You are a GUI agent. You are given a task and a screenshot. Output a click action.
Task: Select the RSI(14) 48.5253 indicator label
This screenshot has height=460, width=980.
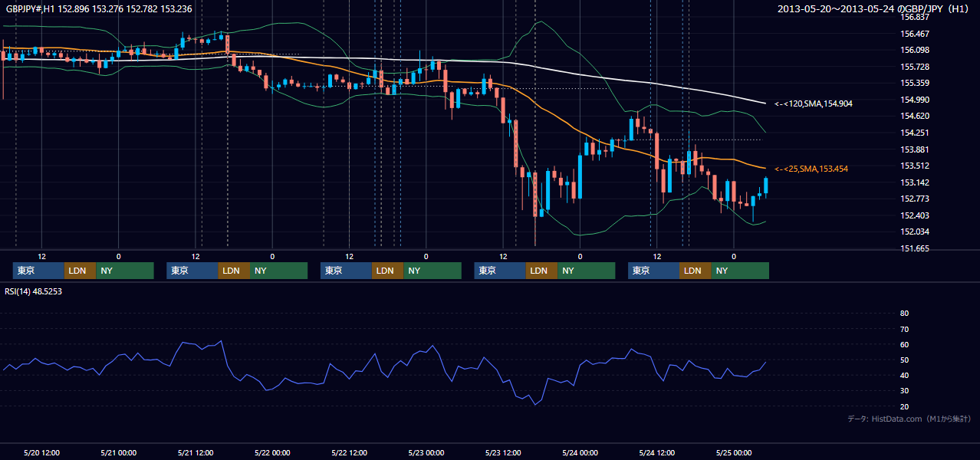(x=34, y=291)
